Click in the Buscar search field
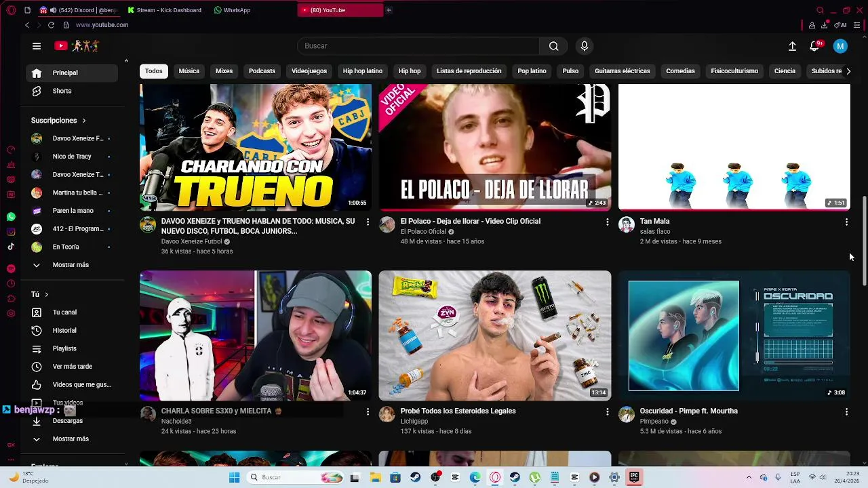This screenshot has width=868, height=488. [418, 46]
